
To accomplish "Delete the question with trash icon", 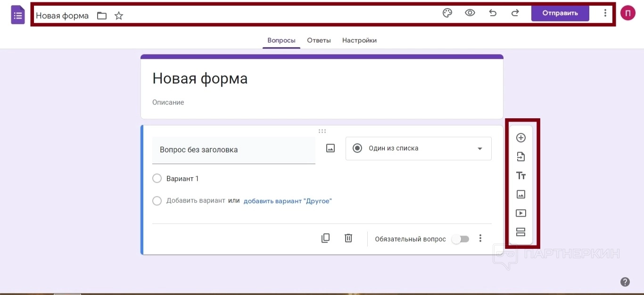I will click(x=348, y=238).
